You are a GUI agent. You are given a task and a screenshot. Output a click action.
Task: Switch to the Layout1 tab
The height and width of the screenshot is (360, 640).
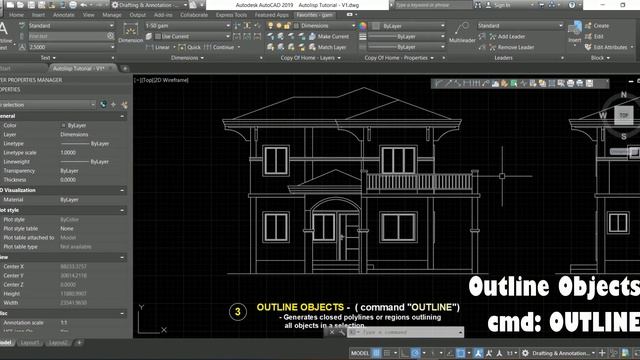click(30, 343)
